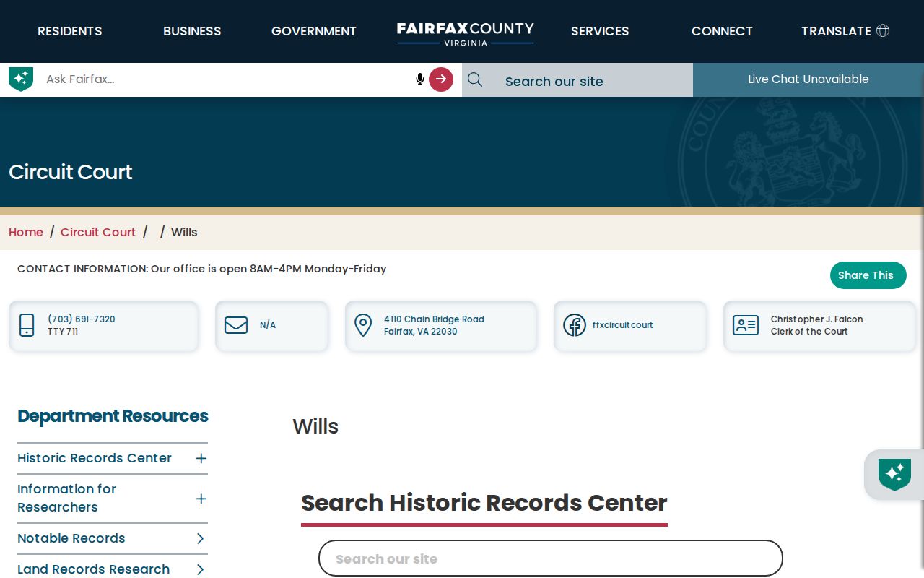
Task: Click Christopher J. Falcon clerk name
Action: pos(816,319)
